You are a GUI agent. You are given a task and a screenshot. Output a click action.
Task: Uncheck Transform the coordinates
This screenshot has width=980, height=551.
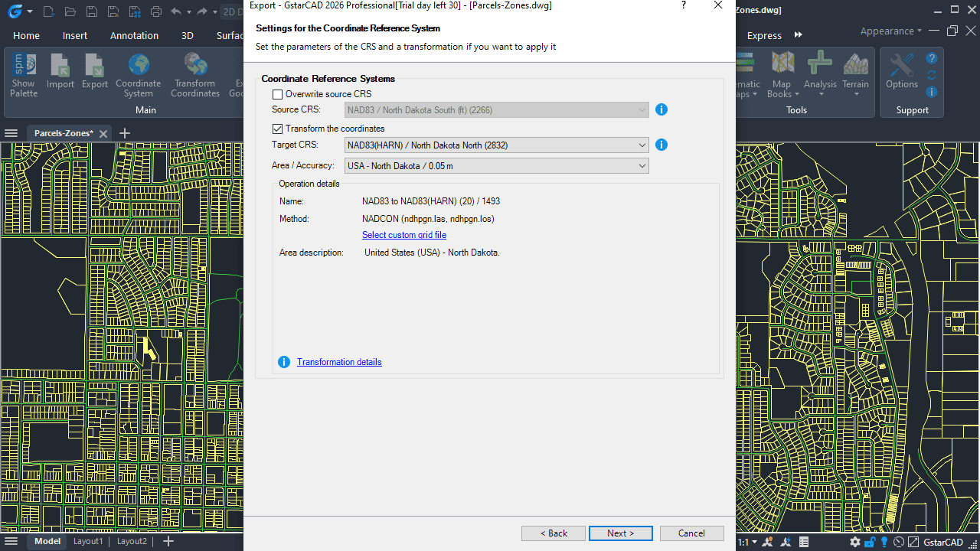(278, 129)
